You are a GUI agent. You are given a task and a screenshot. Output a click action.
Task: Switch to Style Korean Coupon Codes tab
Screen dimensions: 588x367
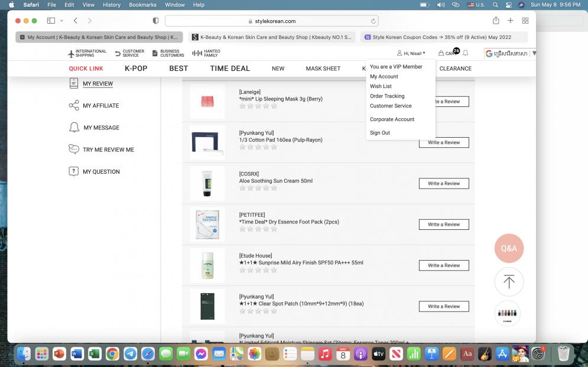tap(446, 37)
